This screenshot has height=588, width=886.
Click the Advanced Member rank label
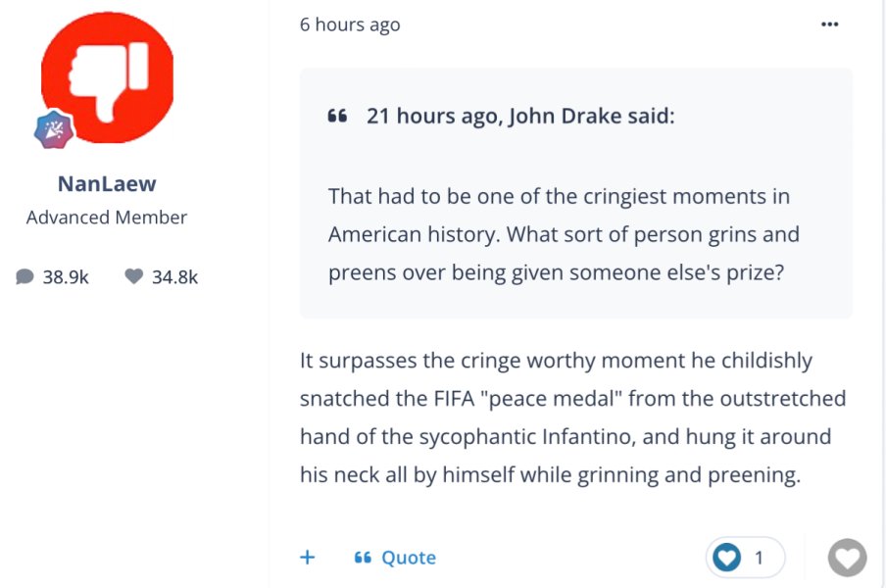[x=107, y=218]
